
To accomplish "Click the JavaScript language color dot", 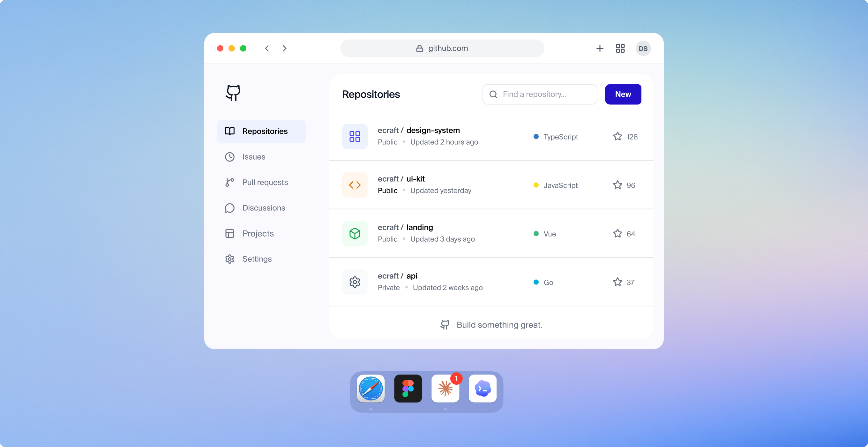I will [536, 185].
